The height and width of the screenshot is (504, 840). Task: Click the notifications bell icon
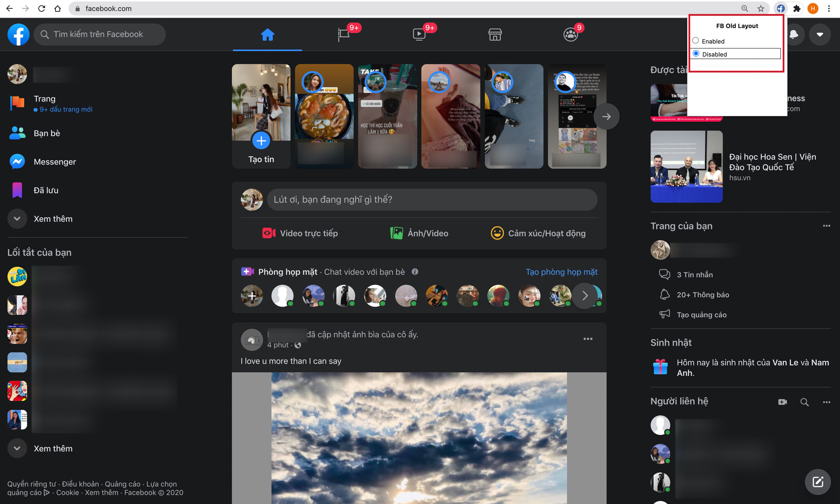click(x=794, y=34)
